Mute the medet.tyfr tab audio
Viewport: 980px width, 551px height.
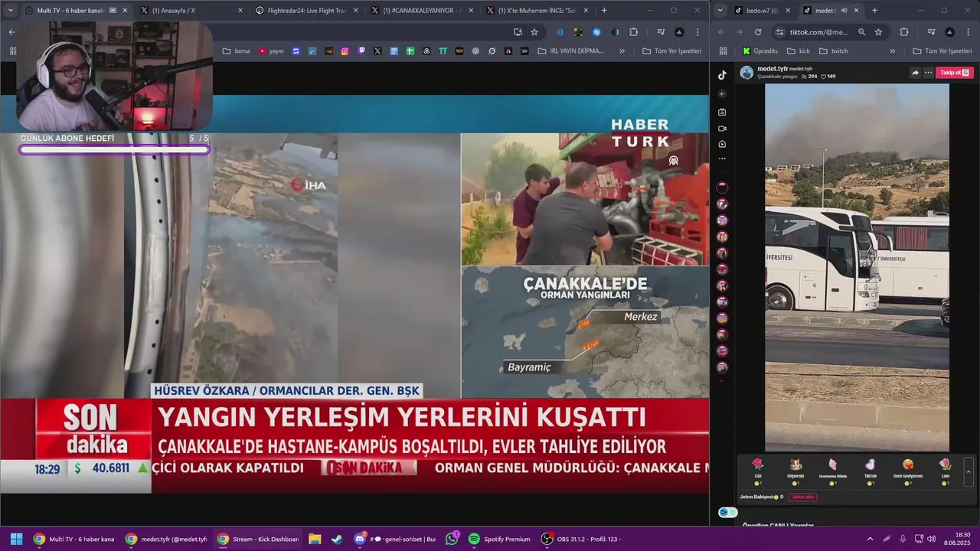844,11
